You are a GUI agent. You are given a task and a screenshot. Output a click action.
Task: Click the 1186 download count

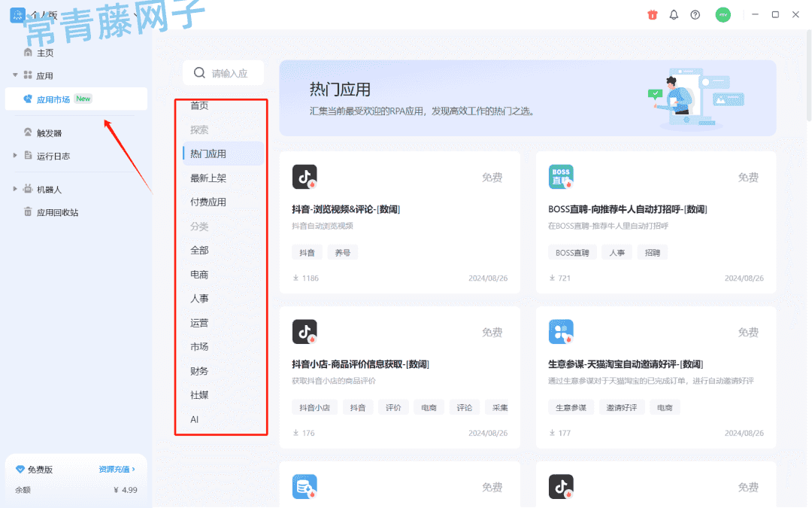(x=311, y=278)
